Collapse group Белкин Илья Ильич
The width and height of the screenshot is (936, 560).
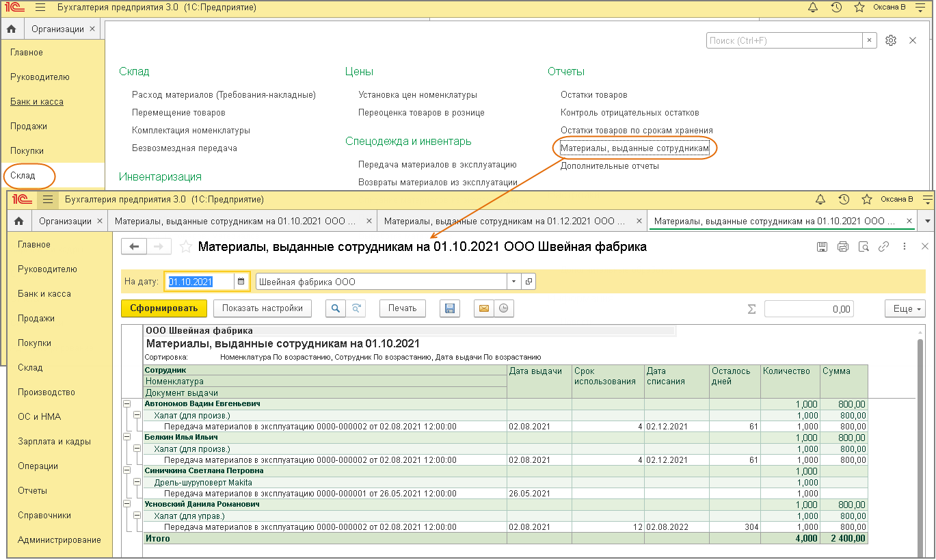coord(126,438)
